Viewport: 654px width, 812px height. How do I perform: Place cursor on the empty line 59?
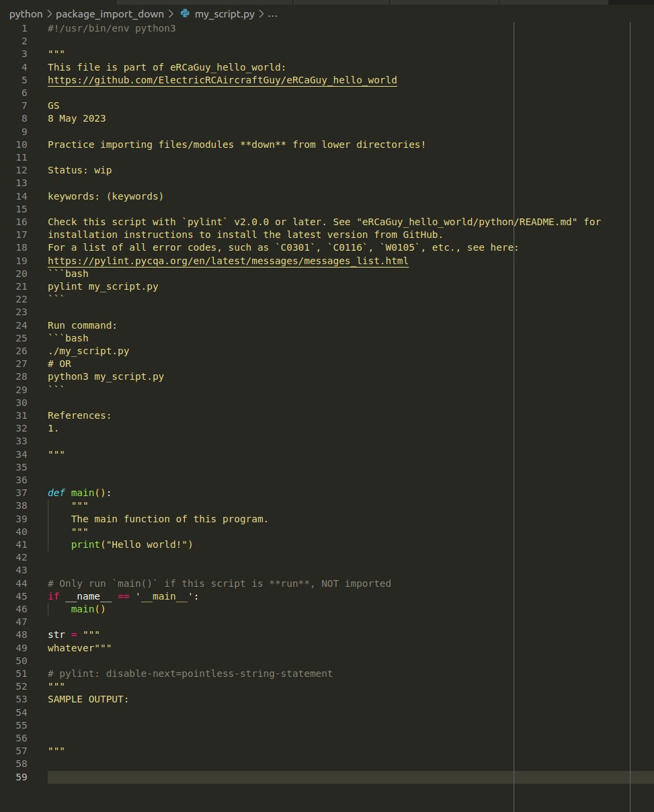coord(269,777)
